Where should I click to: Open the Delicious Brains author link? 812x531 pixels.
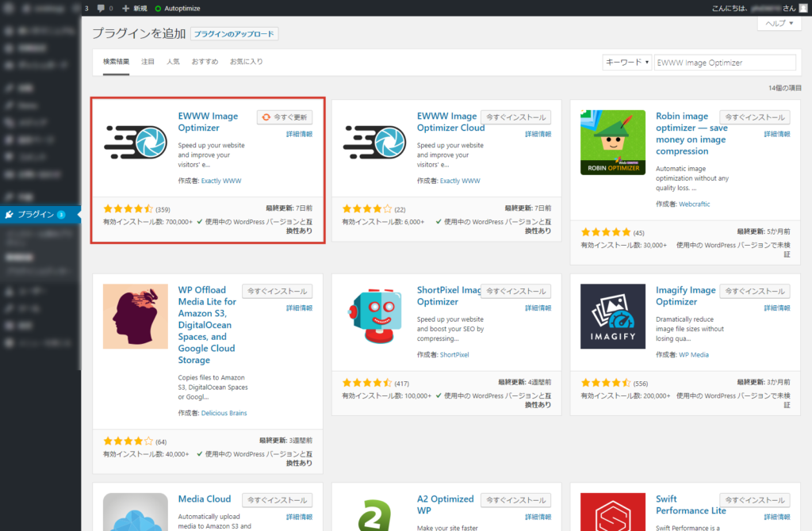coord(224,413)
